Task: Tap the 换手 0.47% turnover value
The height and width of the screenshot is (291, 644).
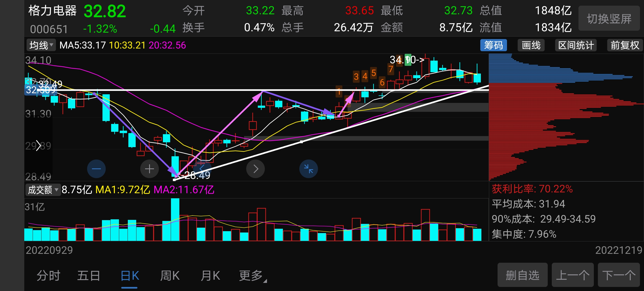Action: 259,27
